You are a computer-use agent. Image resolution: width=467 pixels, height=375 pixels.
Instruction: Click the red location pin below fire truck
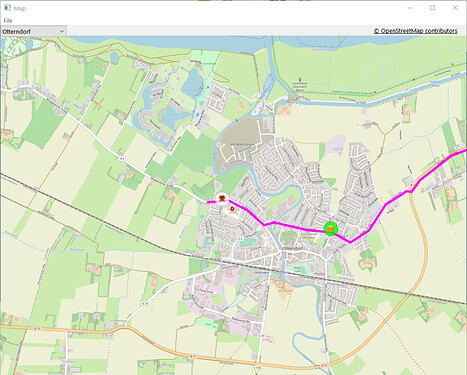coord(232,209)
